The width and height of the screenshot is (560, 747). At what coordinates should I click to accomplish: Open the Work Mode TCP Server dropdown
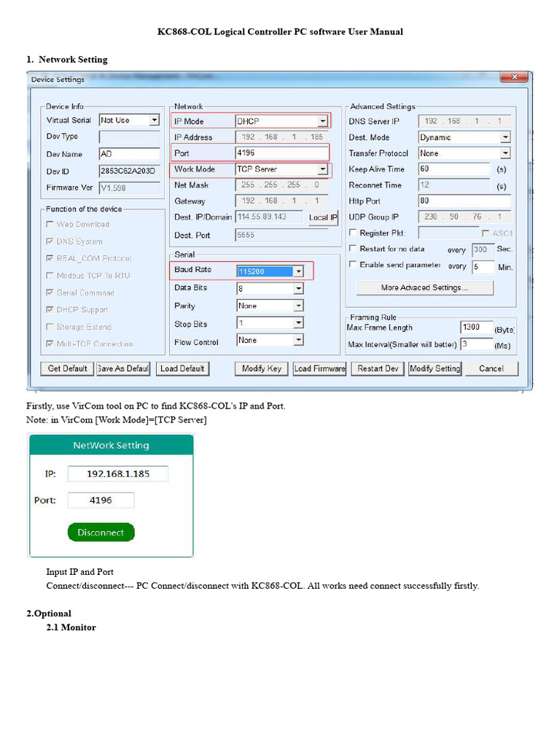pos(323,169)
